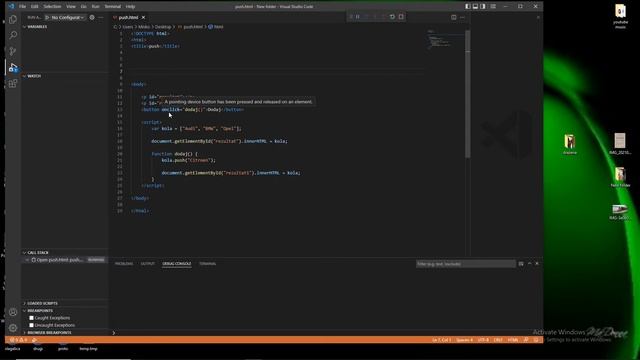Viewport: 640px width, 360px height.
Task: Close the push.html editor tab
Action: pyautogui.click(x=143, y=18)
